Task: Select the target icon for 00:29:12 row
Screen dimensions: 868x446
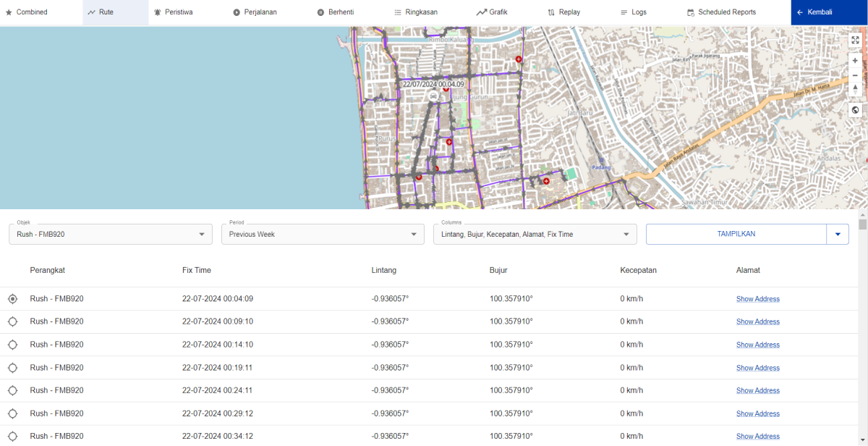Action: coord(12,413)
